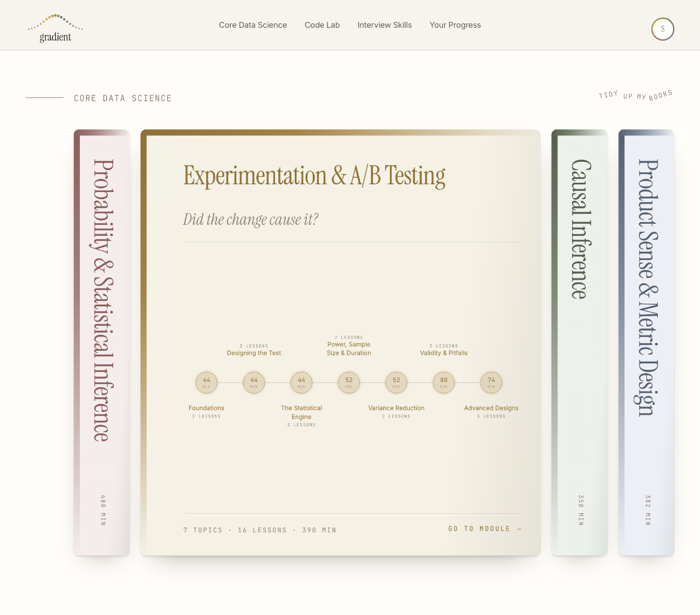Click the gradient logo
The height and width of the screenshot is (615, 700).
[x=55, y=28]
